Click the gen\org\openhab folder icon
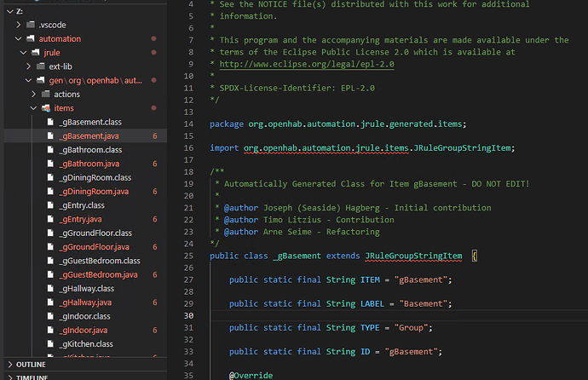The height and width of the screenshot is (380, 588). click(39, 80)
